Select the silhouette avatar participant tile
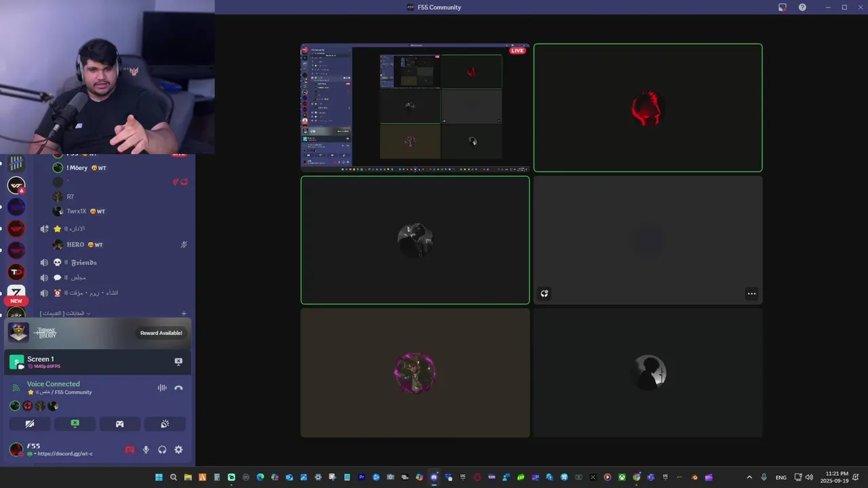This screenshot has width=868, height=488. coord(648,373)
